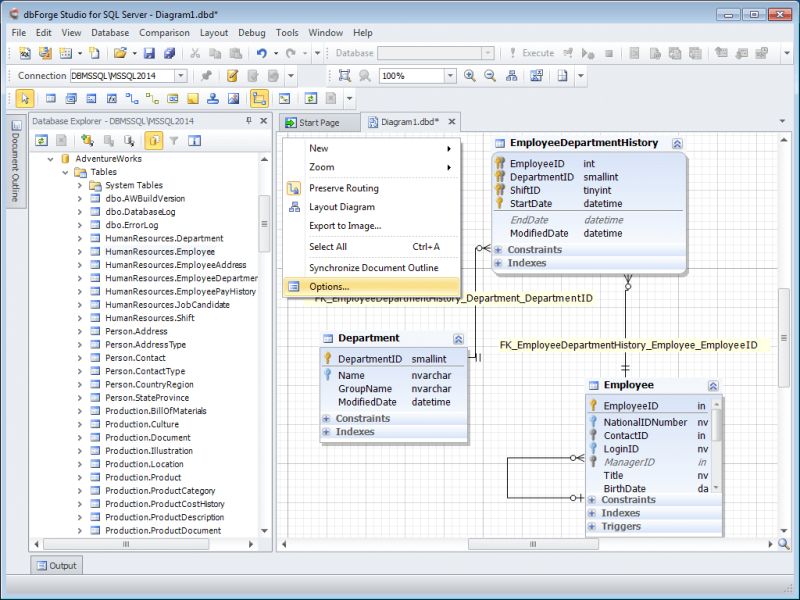Refresh the Database Explorer
Image resolution: width=800 pixels, height=600 pixels.
[x=44, y=141]
